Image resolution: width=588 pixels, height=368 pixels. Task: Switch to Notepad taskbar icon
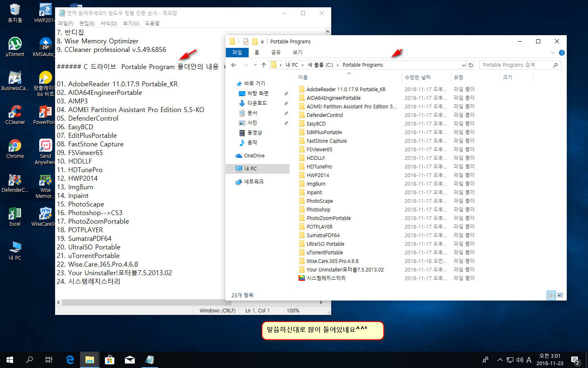tap(149, 360)
